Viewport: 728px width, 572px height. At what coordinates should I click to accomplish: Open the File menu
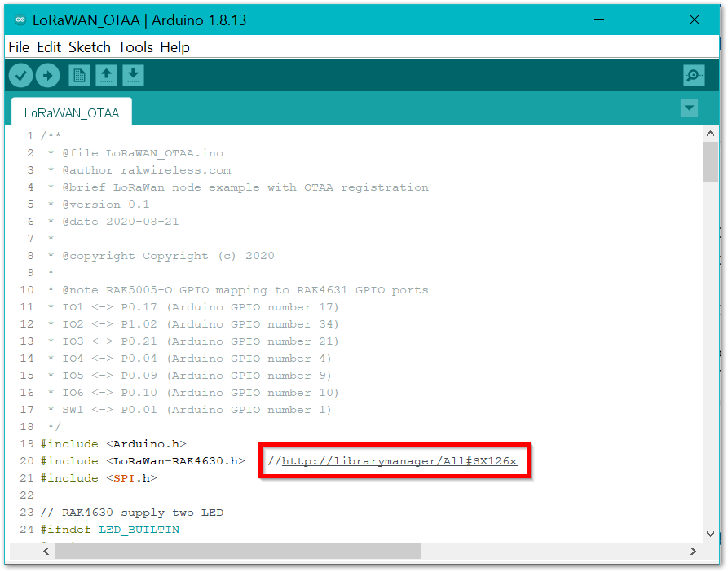pyautogui.click(x=19, y=47)
